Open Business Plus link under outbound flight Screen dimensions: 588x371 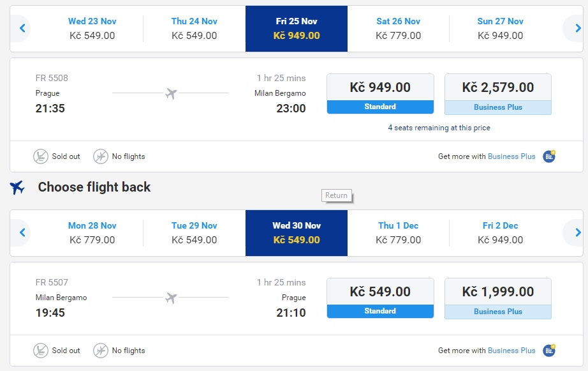coord(511,156)
